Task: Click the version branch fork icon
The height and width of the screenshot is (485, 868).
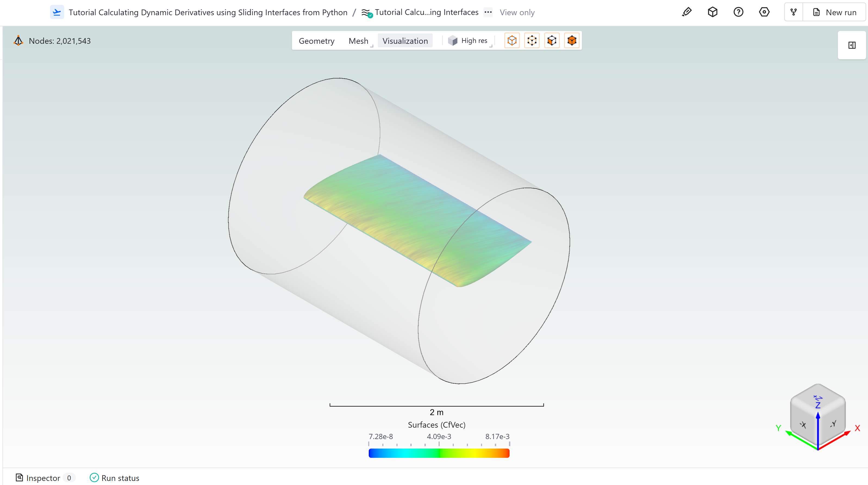Action: (x=793, y=12)
